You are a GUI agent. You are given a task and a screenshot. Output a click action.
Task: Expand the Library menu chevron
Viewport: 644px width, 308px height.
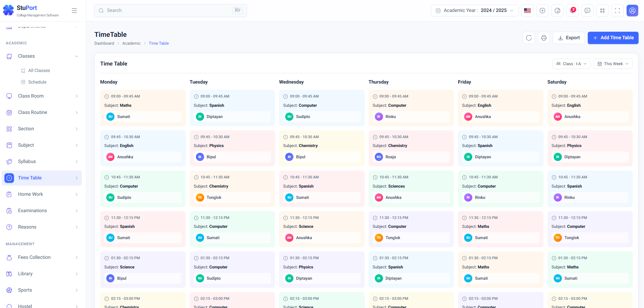(77, 274)
